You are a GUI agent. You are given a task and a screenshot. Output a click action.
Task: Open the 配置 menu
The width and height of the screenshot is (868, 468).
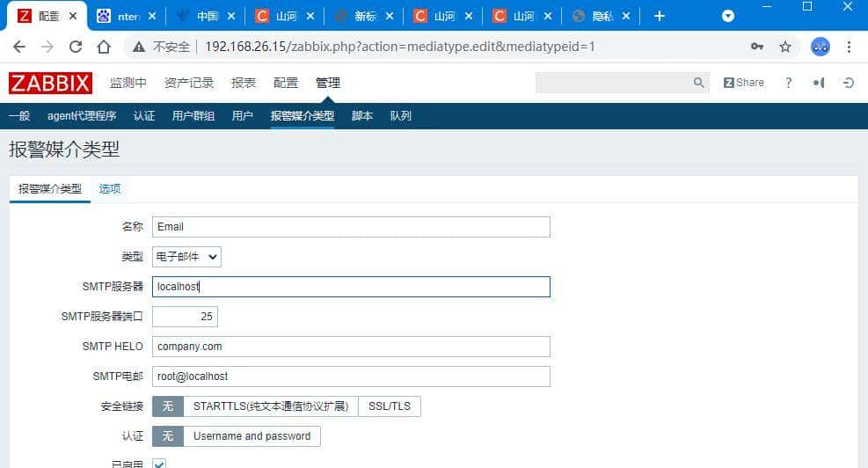coord(286,83)
